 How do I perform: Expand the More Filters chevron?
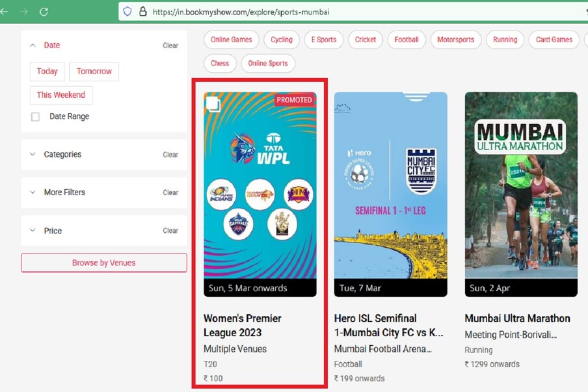[33, 192]
